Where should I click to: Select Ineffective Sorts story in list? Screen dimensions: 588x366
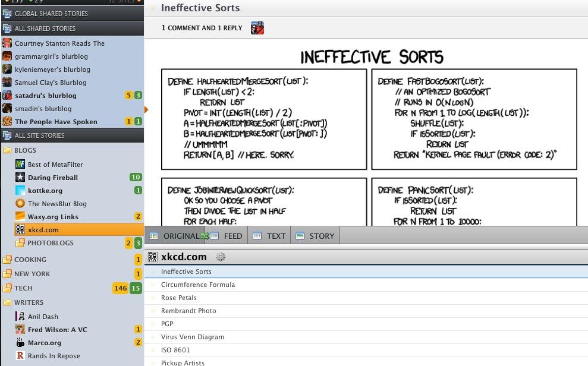click(x=366, y=272)
